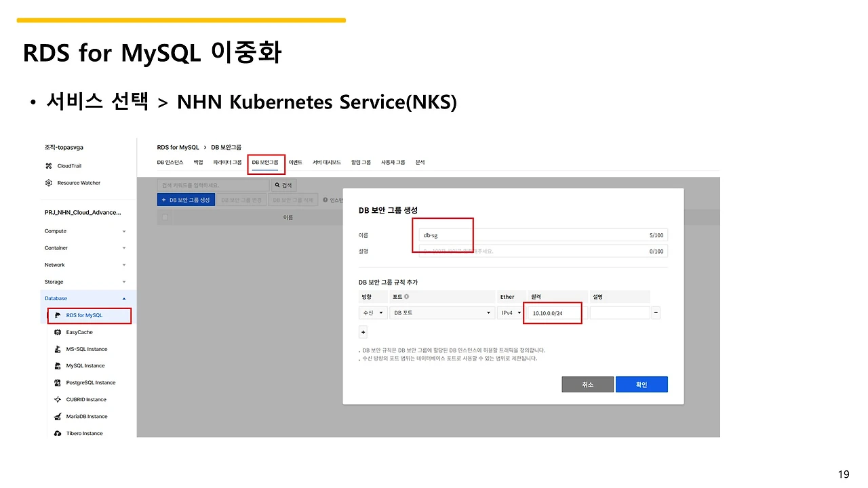Click the rule 설명 input field
868x488 pixels.
pyautogui.click(x=620, y=313)
